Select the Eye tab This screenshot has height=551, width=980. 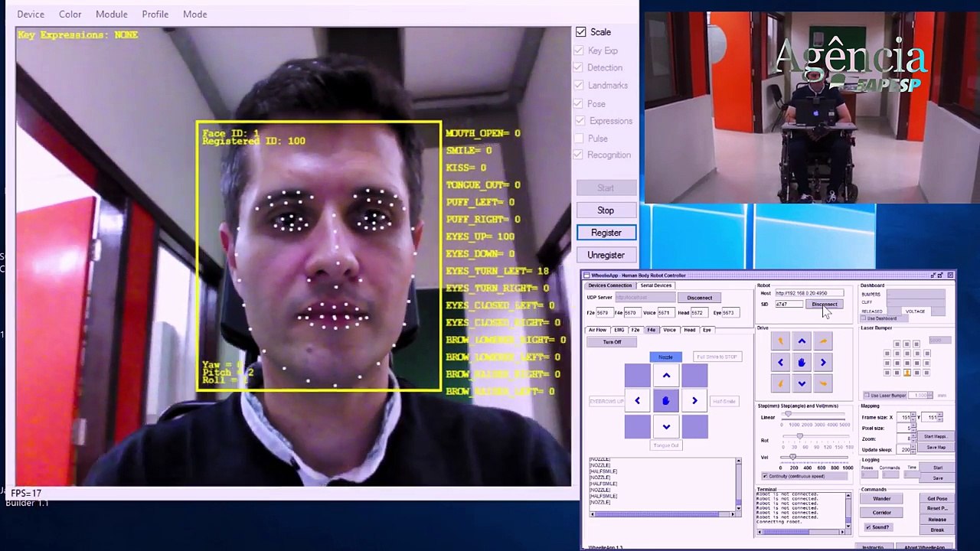point(707,330)
